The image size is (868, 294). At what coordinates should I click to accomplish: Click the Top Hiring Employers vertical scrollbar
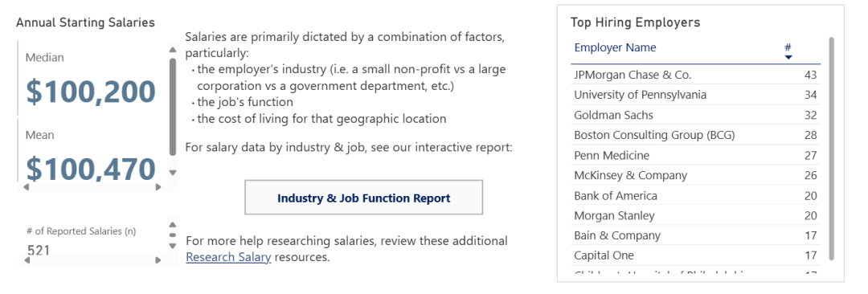831,149
